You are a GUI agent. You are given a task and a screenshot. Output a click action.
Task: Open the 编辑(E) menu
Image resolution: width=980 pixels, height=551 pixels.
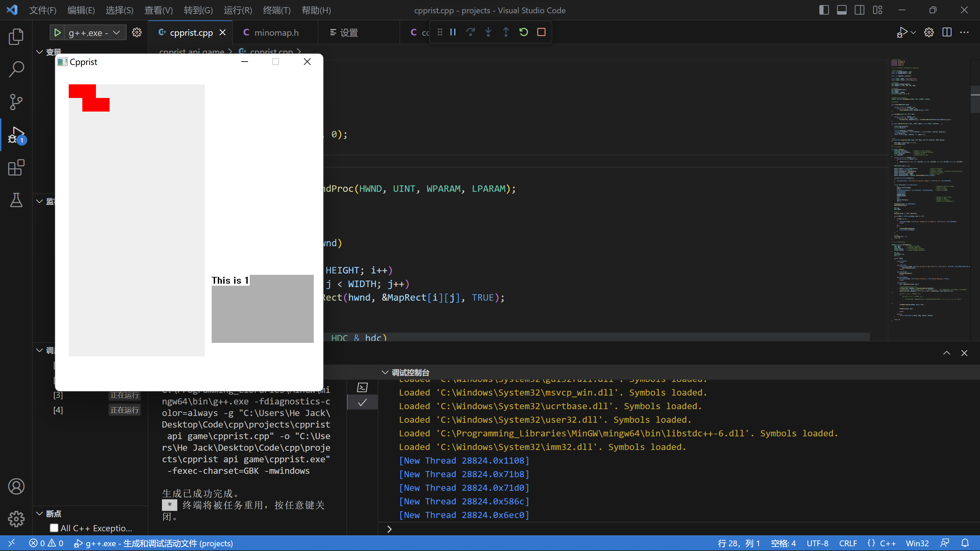click(81, 10)
